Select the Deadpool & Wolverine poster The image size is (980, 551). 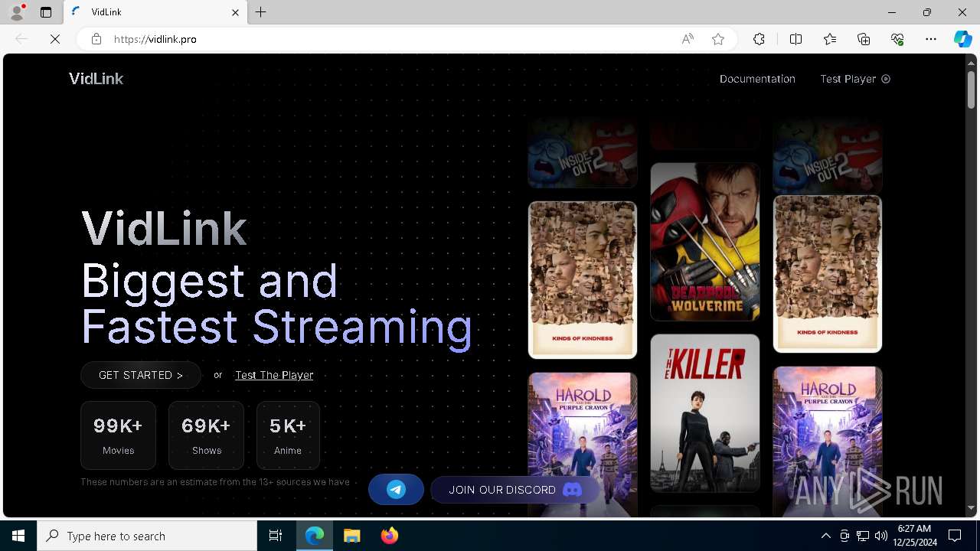(x=705, y=242)
